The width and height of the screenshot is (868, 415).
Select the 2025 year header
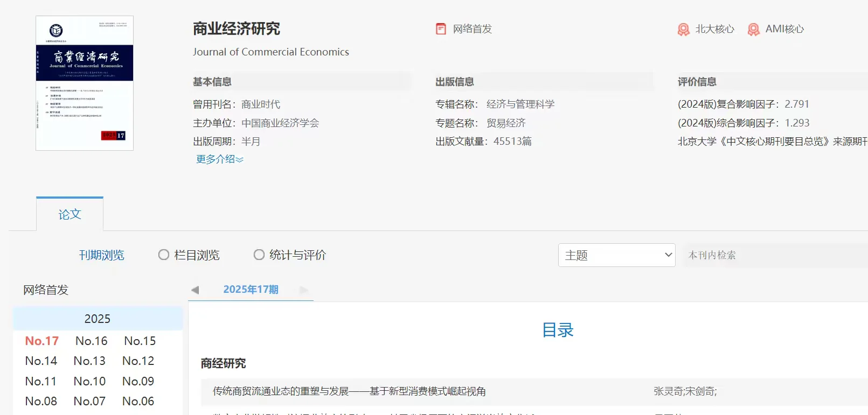pos(98,319)
